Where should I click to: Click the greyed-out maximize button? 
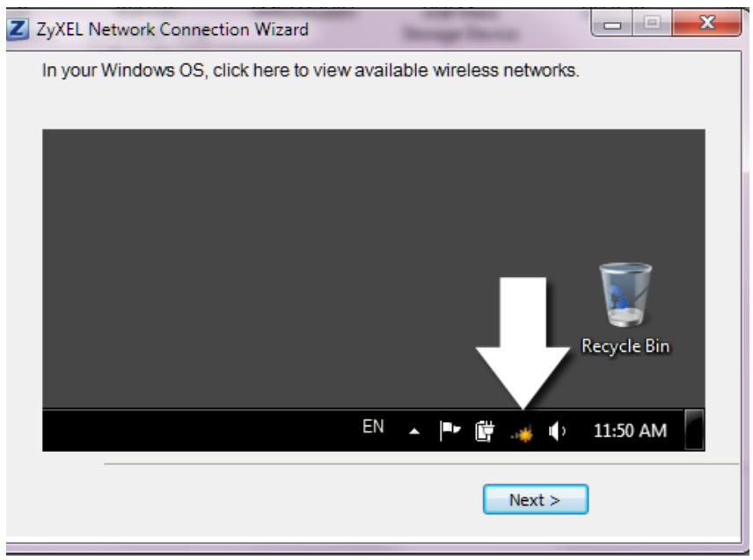(652, 23)
